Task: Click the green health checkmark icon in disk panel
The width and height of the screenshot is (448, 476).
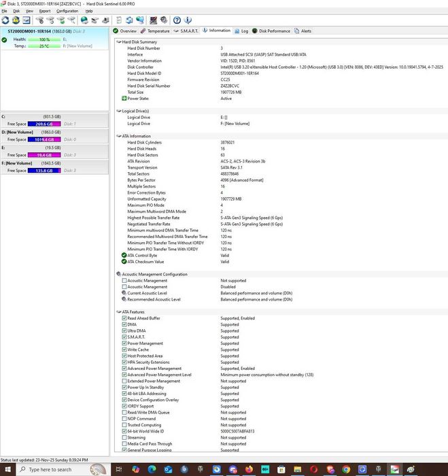Action: (4, 39)
